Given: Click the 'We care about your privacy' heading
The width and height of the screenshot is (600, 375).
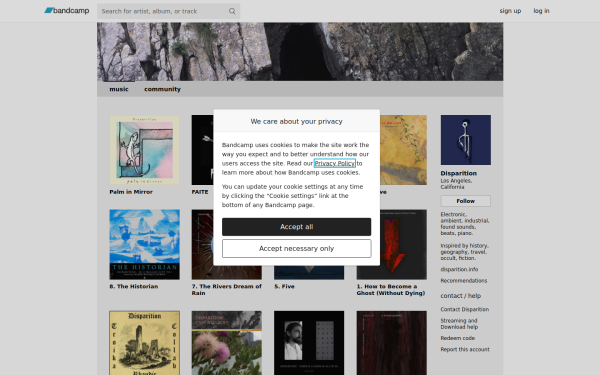Looking at the screenshot, I should [297, 121].
